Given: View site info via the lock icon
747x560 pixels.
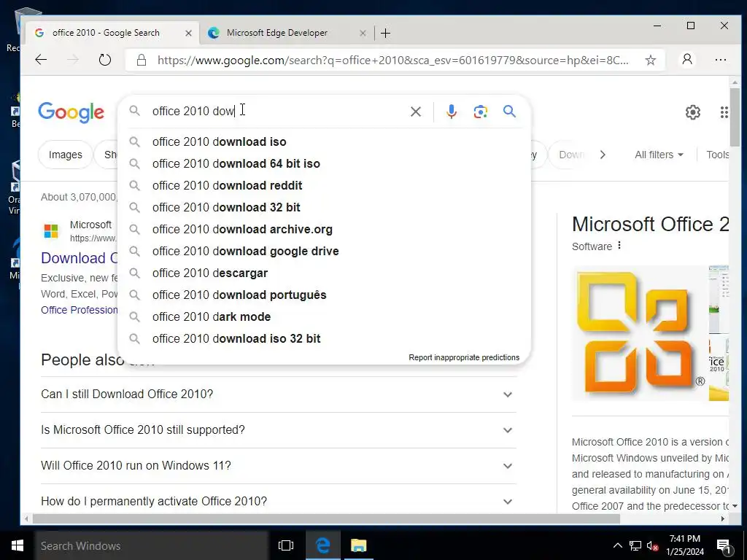Looking at the screenshot, I should point(141,60).
